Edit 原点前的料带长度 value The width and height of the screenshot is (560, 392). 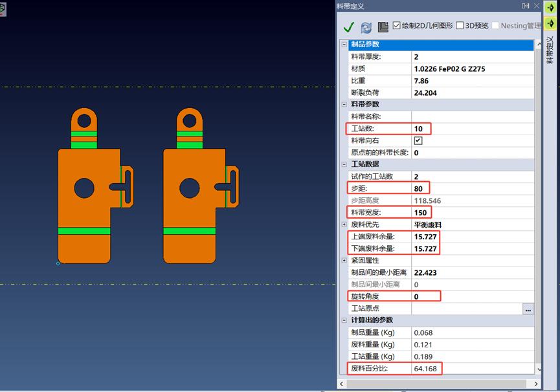[473, 153]
